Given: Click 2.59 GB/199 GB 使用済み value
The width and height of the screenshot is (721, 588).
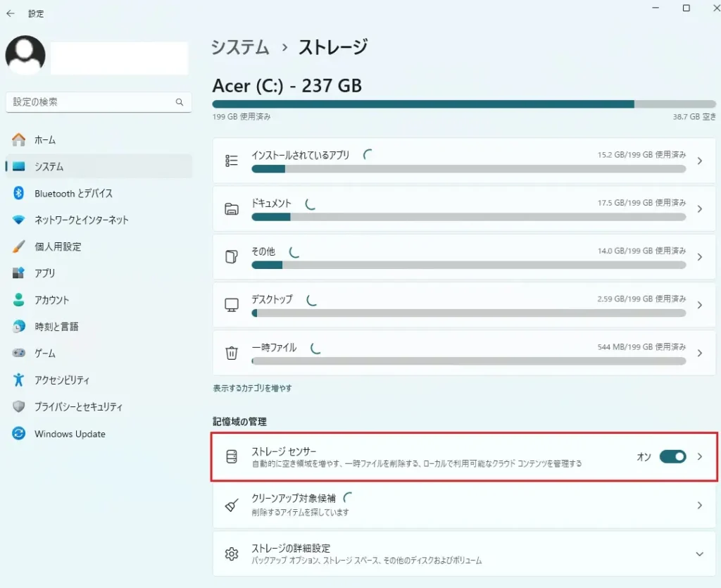Looking at the screenshot, I should click(641, 299).
